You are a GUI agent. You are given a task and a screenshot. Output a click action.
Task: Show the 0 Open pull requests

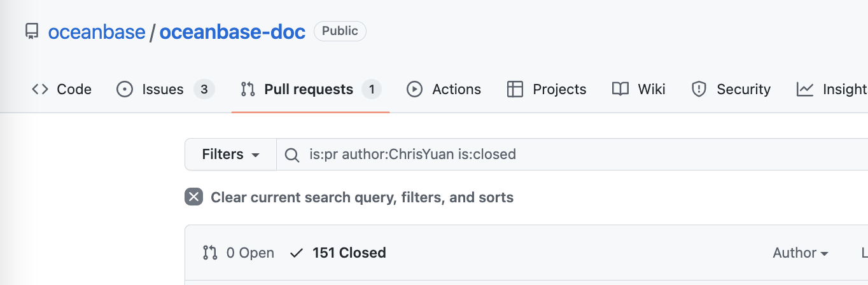click(x=239, y=253)
